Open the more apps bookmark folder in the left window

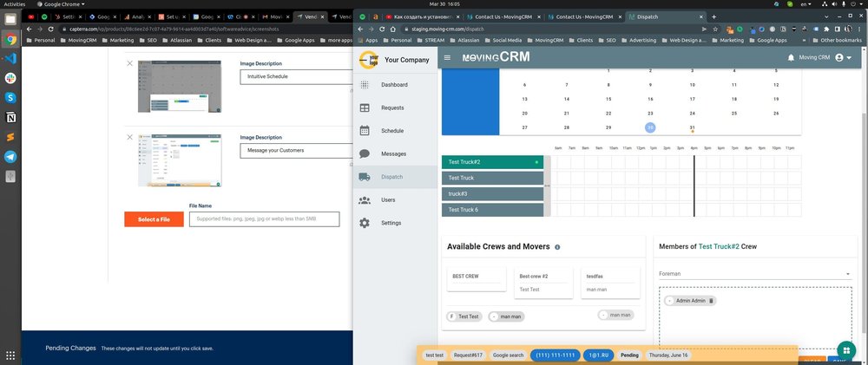click(335, 41)
